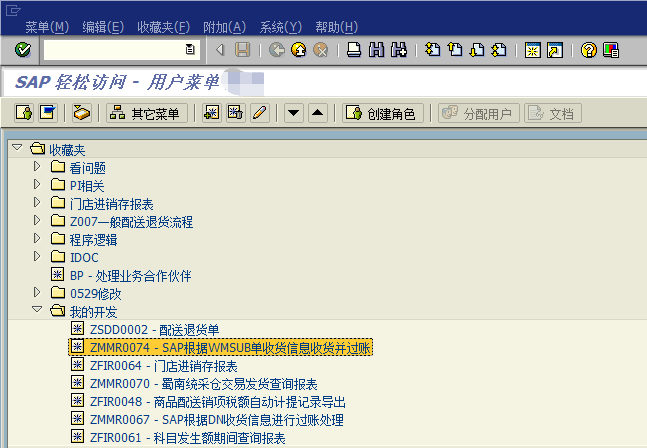This screenshot has width=647, height=448.
Task: Click the 我的开发 folder label
Action: (93, 312)
